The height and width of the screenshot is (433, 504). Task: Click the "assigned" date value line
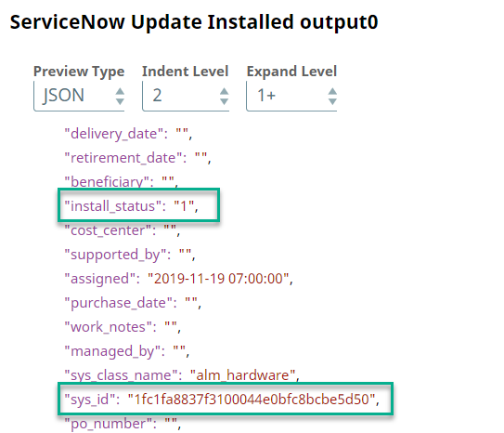pos(178,279)
